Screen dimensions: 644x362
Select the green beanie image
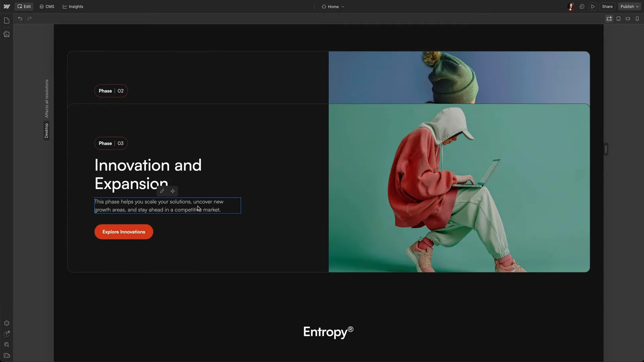[459, 77]
